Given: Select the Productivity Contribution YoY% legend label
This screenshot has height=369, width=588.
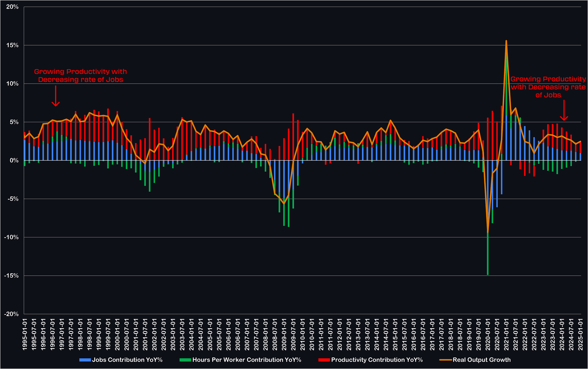Looking at the screenshot, I should click(377, 360).
